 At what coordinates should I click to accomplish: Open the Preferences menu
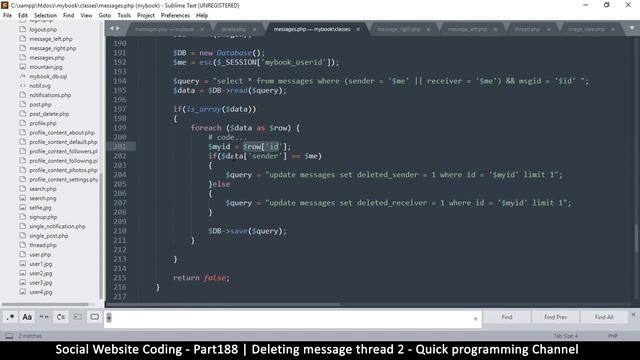coord(176,16)
